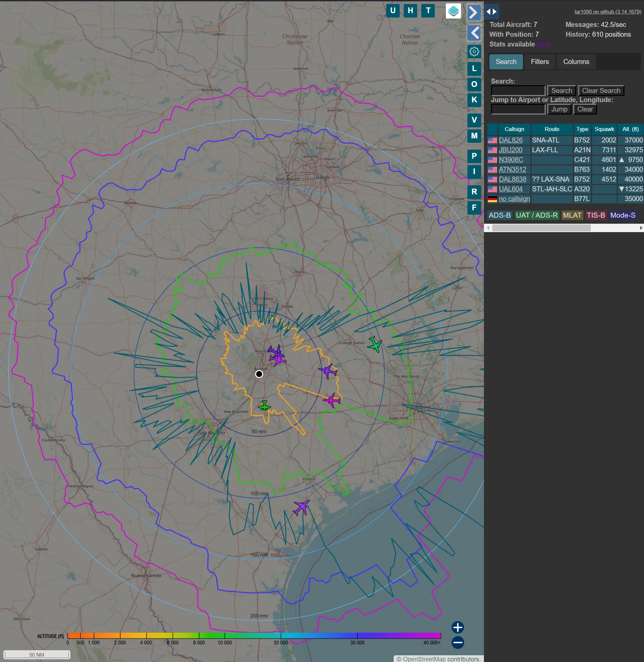Sort the table by Alt. (ft) column header
Screen dimensions: 644x662
[630, 129]
